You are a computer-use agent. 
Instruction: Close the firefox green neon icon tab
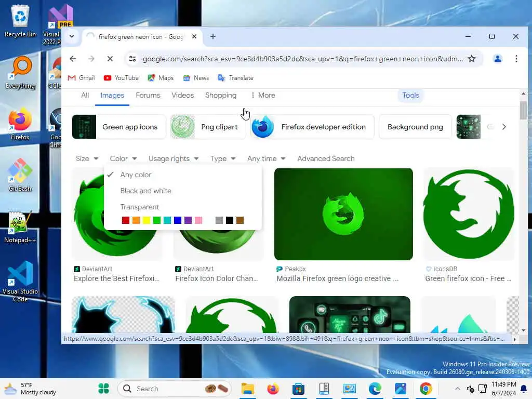[x=194, y=36]
